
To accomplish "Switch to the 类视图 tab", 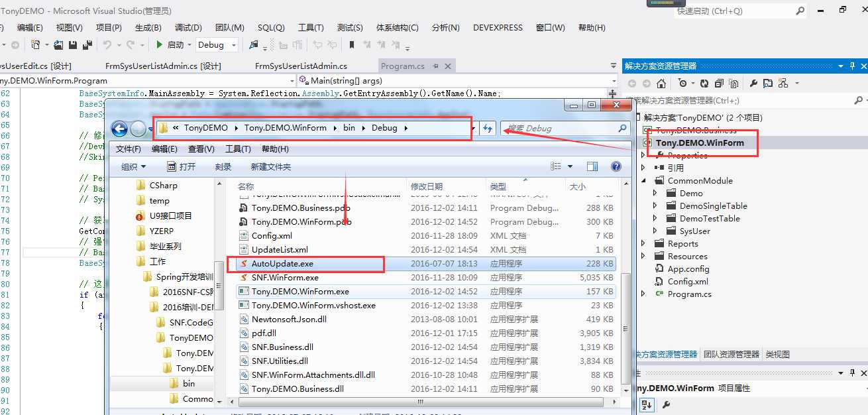I will [x=778, y=355].
